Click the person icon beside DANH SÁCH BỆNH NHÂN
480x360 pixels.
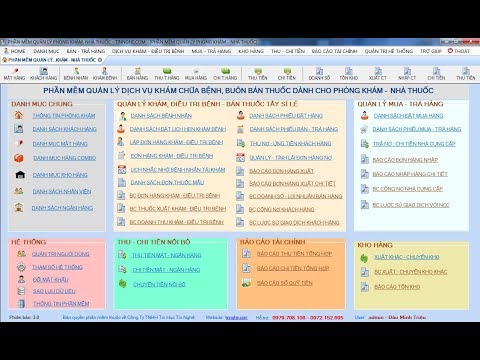[123, 116]
